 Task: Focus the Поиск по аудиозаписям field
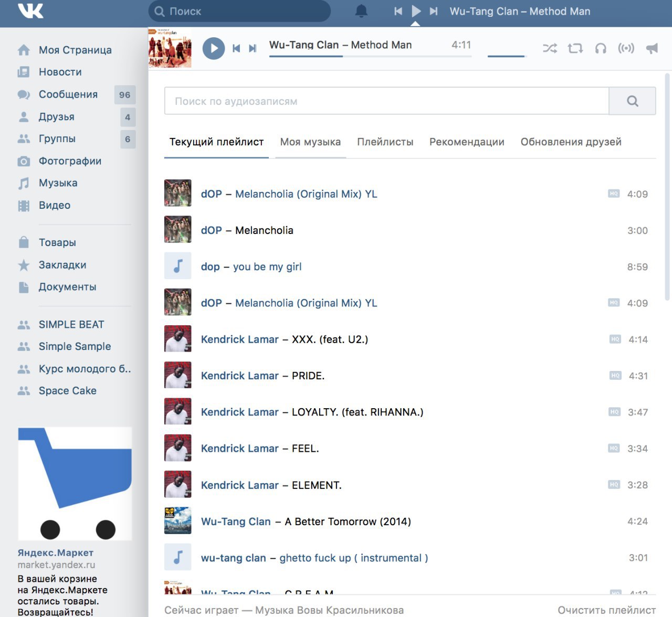click(386, 101)
